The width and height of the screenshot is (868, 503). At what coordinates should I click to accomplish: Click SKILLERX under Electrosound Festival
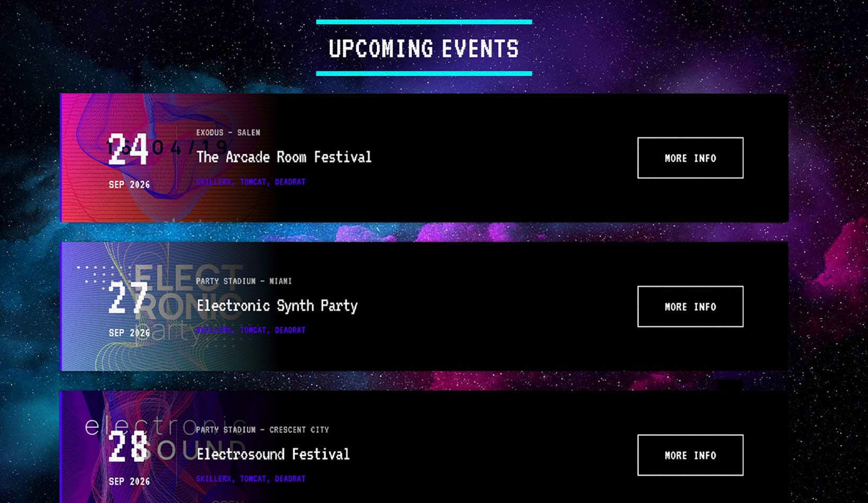click(x=214, y=479)
